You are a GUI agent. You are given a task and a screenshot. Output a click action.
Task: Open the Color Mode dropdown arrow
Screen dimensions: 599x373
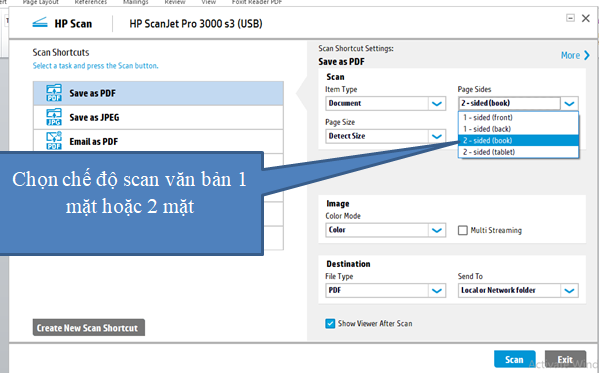tap(437, 230)
